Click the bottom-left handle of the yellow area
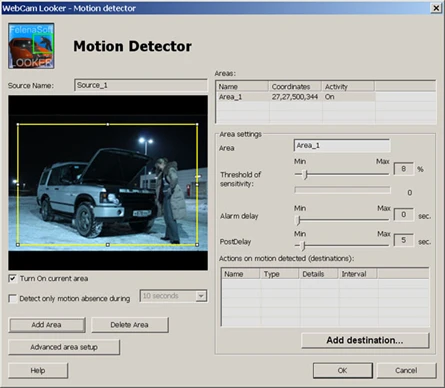This screenshot has height=388, width=445. coord(18,245)
